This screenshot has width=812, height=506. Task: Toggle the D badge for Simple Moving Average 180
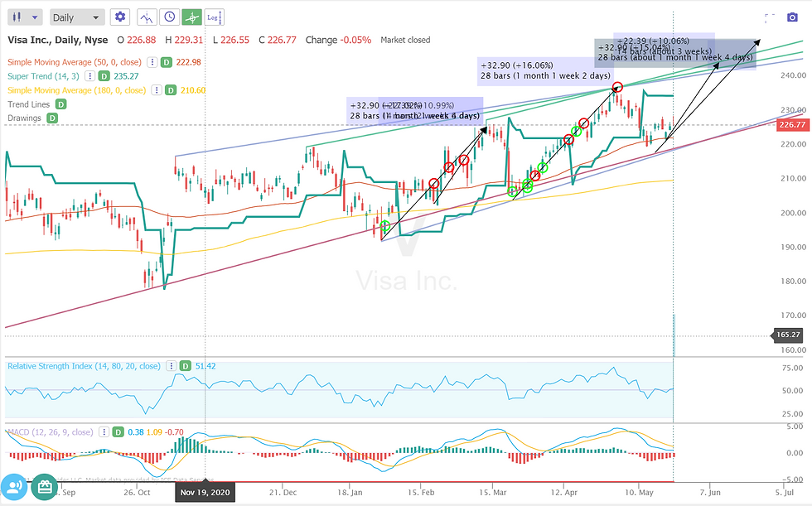171,90
